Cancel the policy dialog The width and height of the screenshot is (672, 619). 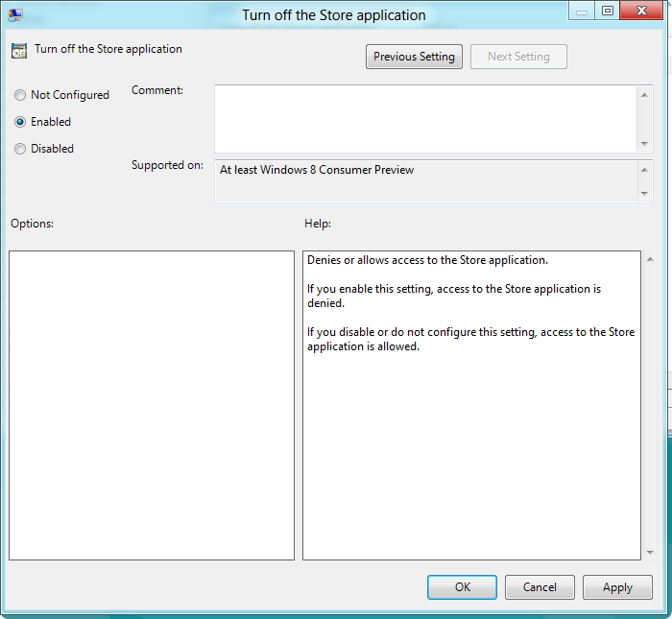540,587
